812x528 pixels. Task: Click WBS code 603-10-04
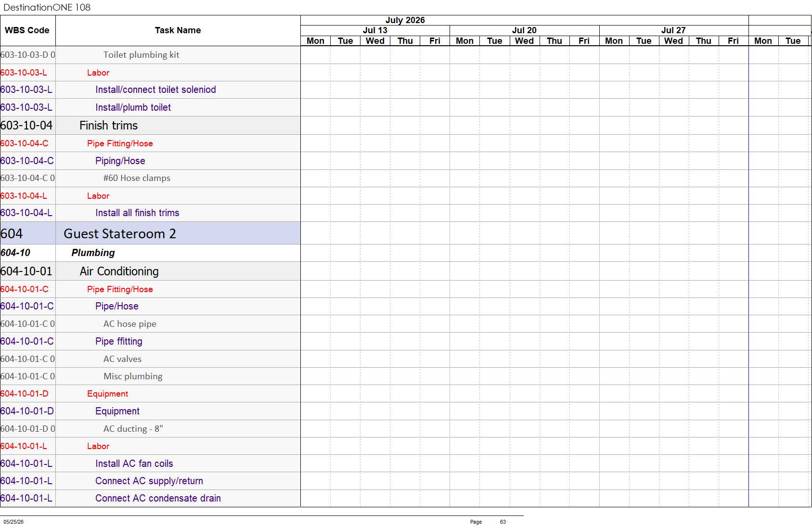coord(26,126)
